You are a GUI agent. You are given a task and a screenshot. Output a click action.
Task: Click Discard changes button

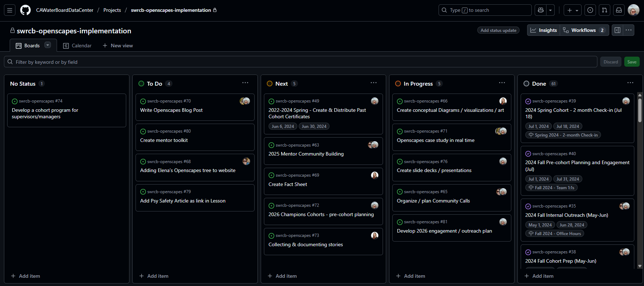[611, 62]
